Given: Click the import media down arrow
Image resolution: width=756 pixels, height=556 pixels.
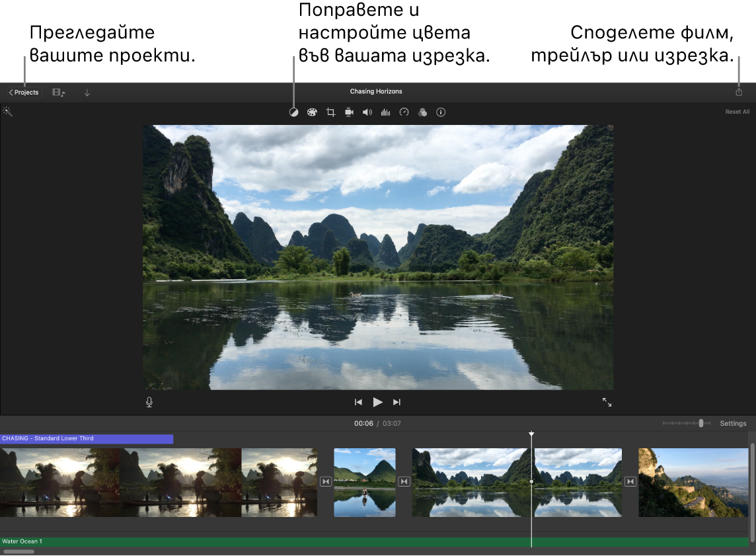Looking at the screenshot, I should point(87,92).
